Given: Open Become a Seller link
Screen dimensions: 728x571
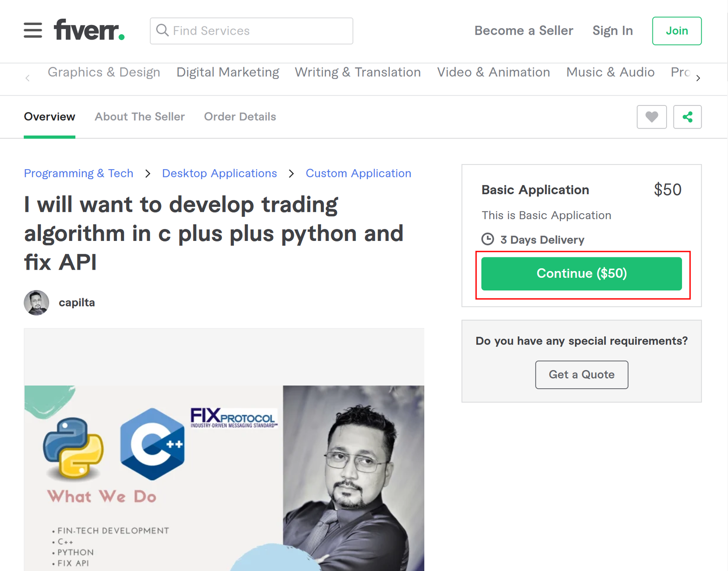Looking at the screenshot, I should [524, 30].
